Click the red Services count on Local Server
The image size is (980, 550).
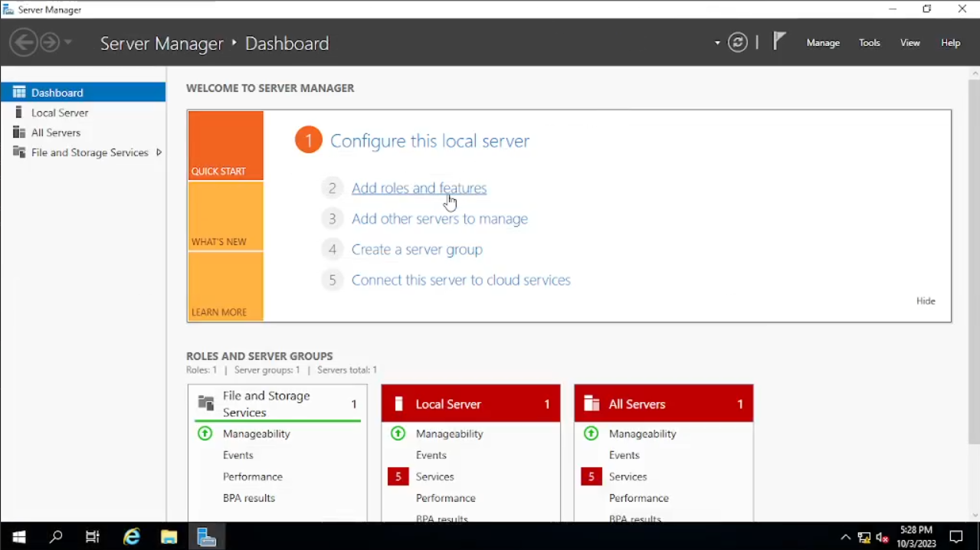pos(398,476)
